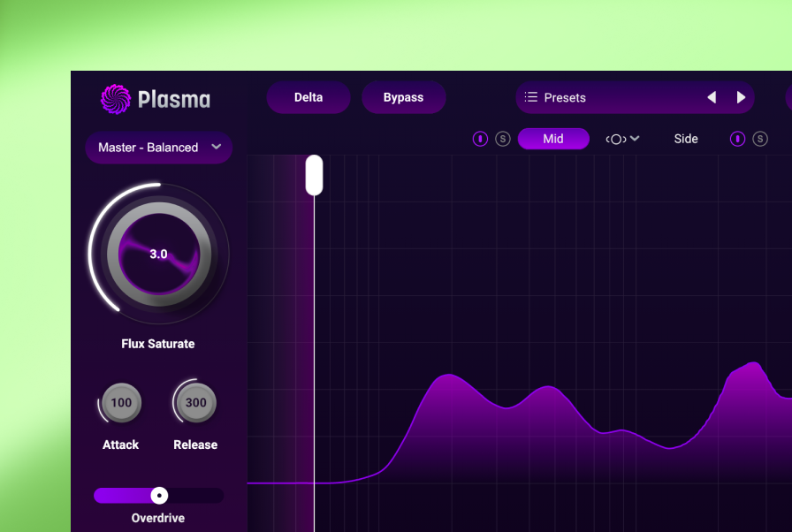Click the power bypass icon beside Side

pyautogui.click(x=737, y=139)
